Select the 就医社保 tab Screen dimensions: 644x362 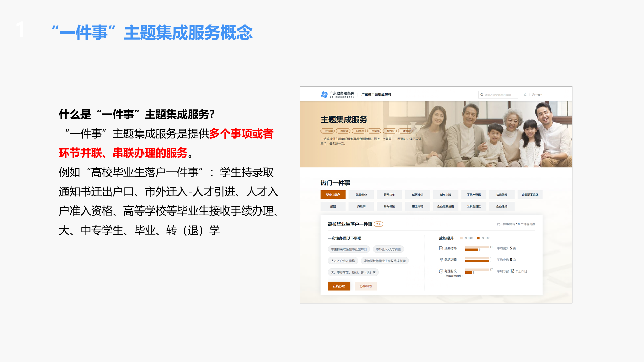418,195
